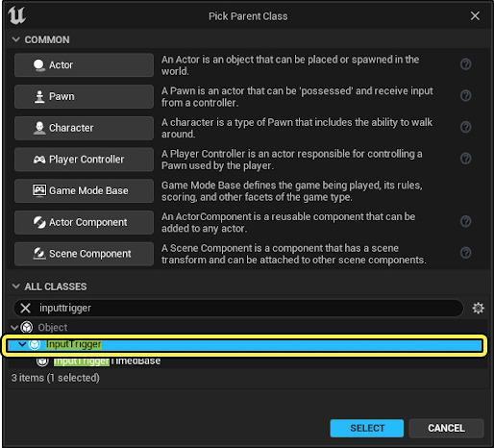
Task: Collapse the ALL CLASSES section
Action: click(x=15, y=286)
